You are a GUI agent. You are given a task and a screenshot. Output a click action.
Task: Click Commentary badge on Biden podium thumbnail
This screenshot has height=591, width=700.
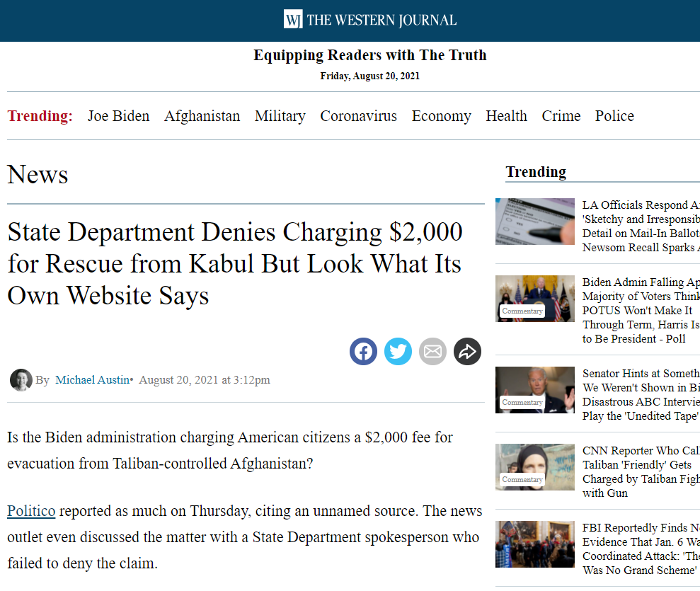(522, 311)
